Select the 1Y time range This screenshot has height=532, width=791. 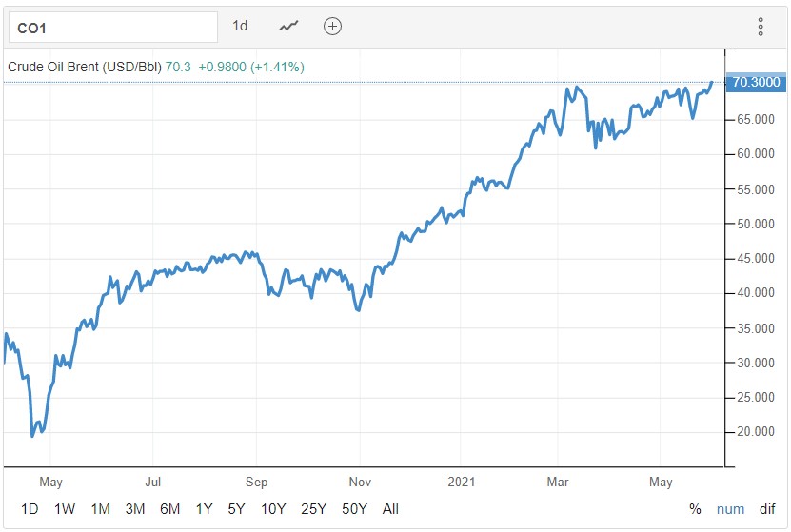205,509
